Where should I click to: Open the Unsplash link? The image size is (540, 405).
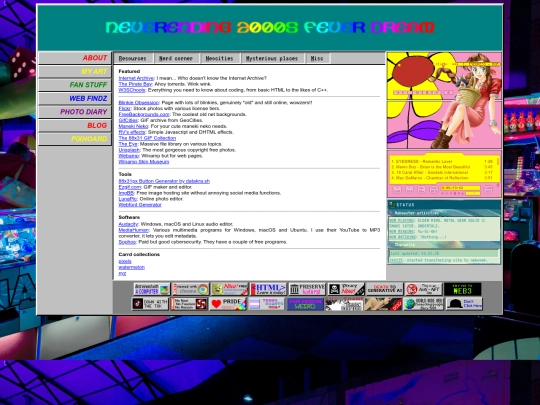129,150
